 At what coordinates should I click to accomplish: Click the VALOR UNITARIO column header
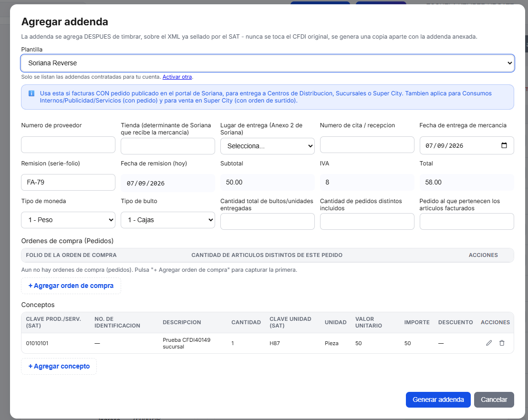[x=368, y=322]
